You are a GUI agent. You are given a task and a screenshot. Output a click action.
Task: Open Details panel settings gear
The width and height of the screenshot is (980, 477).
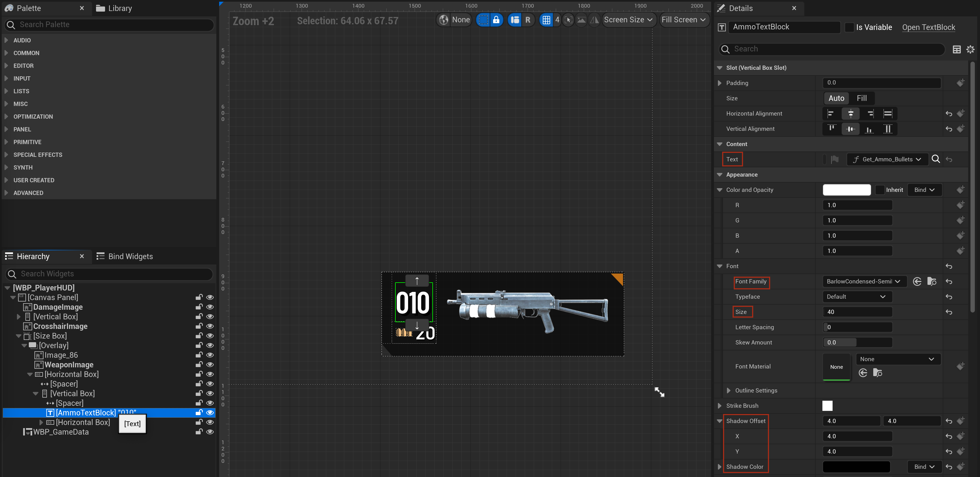[970, 49]
